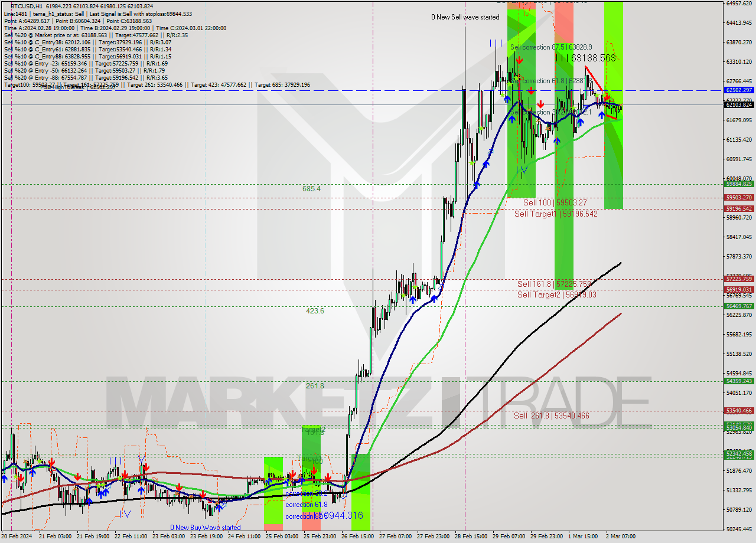This screenshot has height=543, width=756.
Task: Click the green '423.6' Fibonacci level label
Action: [315, 310]
